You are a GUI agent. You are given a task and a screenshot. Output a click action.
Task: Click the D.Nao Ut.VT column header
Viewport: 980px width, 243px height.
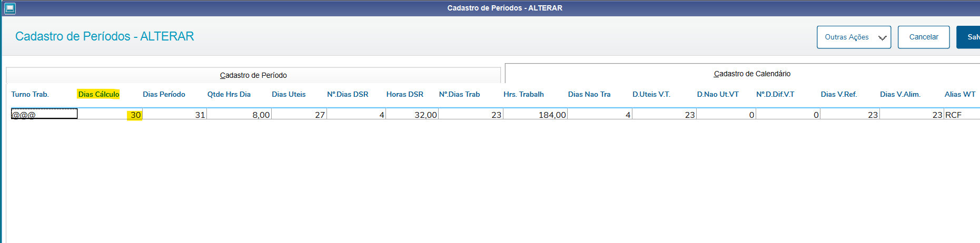(718, 94)
